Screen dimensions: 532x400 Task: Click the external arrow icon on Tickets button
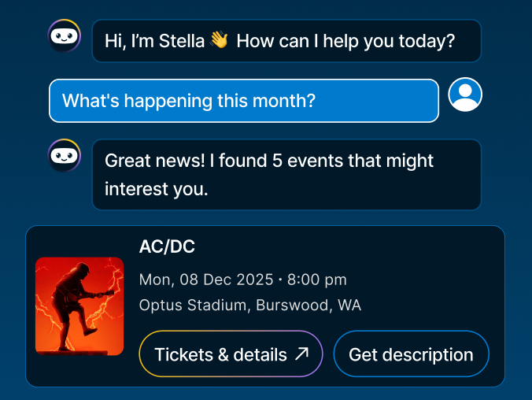pyautogui.click(x=301, y=354)
